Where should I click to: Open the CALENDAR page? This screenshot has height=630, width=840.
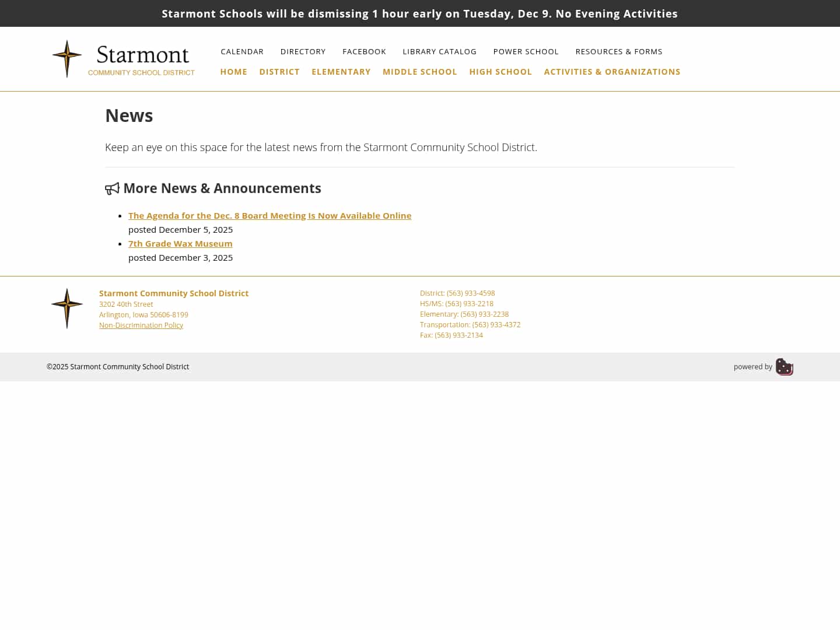(x=242, y=51)
